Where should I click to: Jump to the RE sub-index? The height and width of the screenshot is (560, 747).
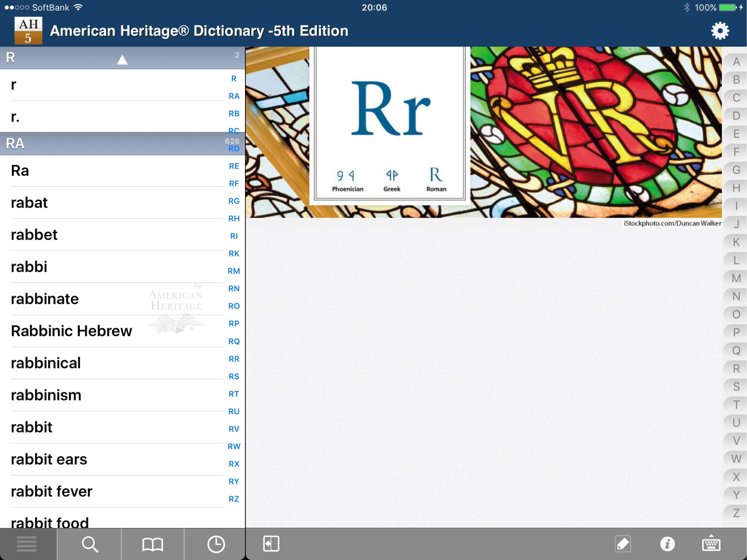[x=234, y=166]
